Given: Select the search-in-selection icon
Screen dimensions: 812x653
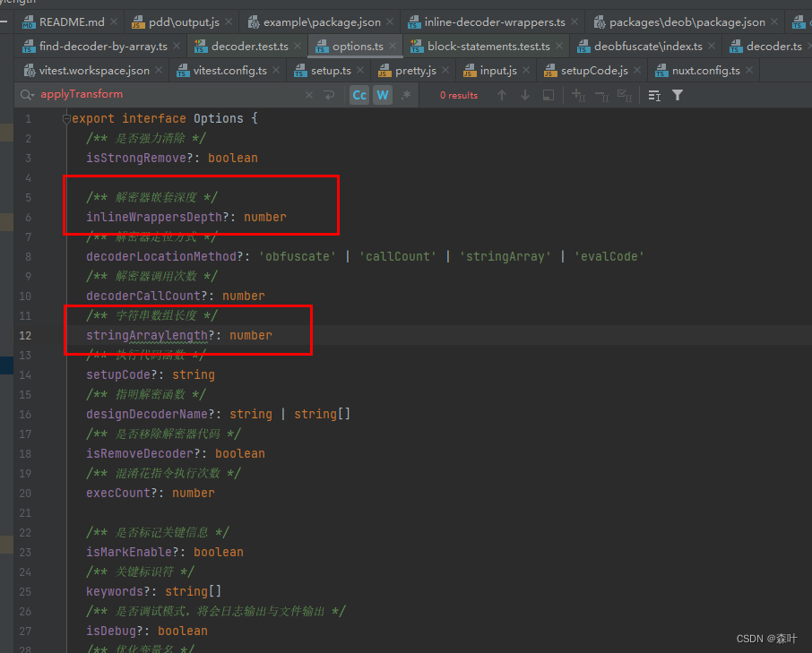Looking at the screenshot, I should click(x=547, y=94).
